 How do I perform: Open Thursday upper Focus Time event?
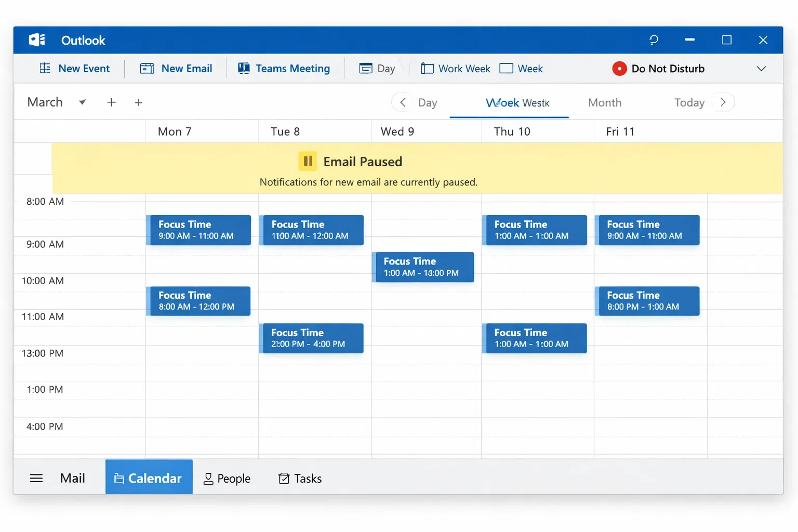535,230
